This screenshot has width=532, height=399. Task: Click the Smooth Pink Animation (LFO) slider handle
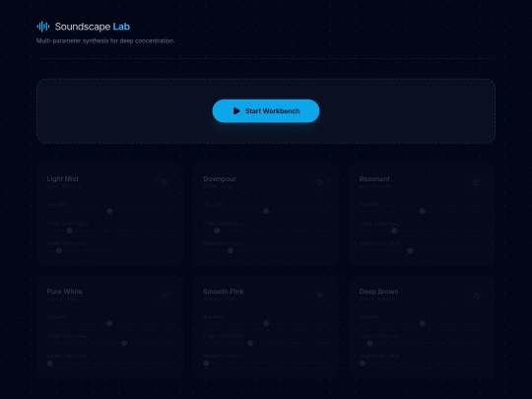(x=206, y=364)
